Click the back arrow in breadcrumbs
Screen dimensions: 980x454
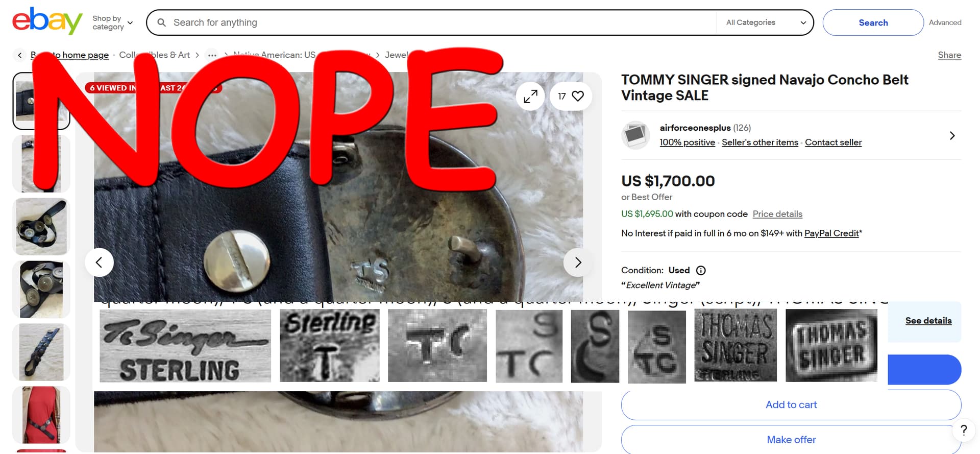click(19, 55)
